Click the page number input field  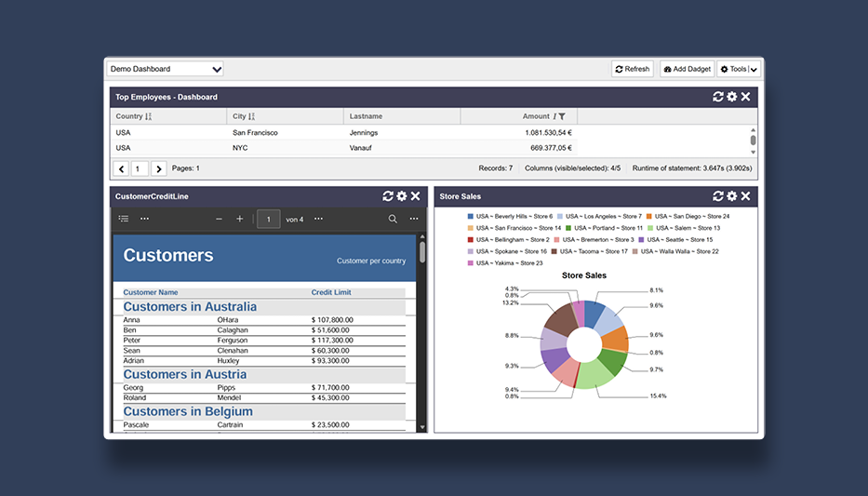pyautogui.click(x=140, y=168)
